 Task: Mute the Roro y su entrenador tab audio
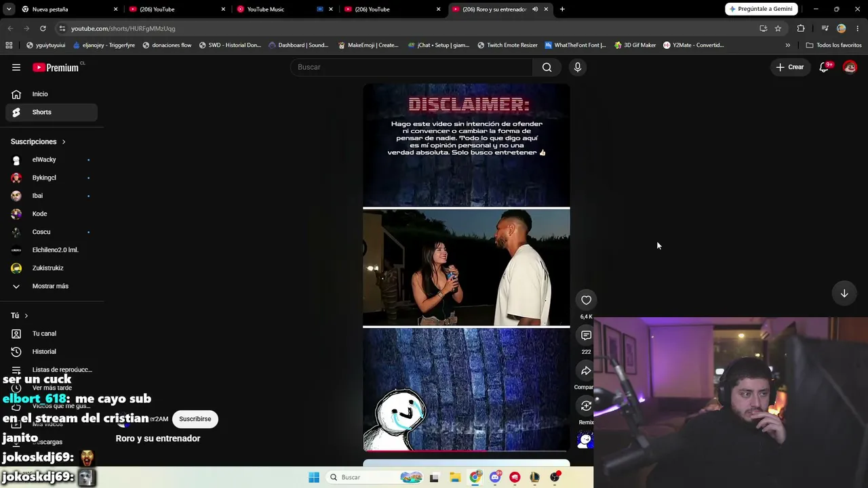click(535, 9)
